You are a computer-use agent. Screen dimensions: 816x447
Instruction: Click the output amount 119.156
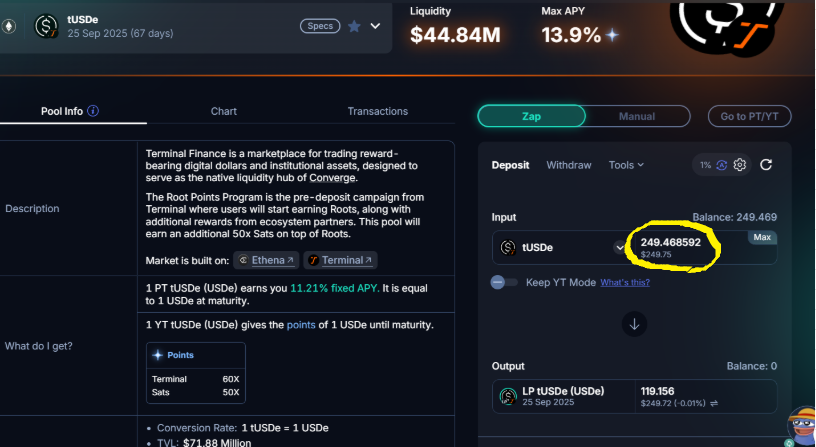[657, 391]
